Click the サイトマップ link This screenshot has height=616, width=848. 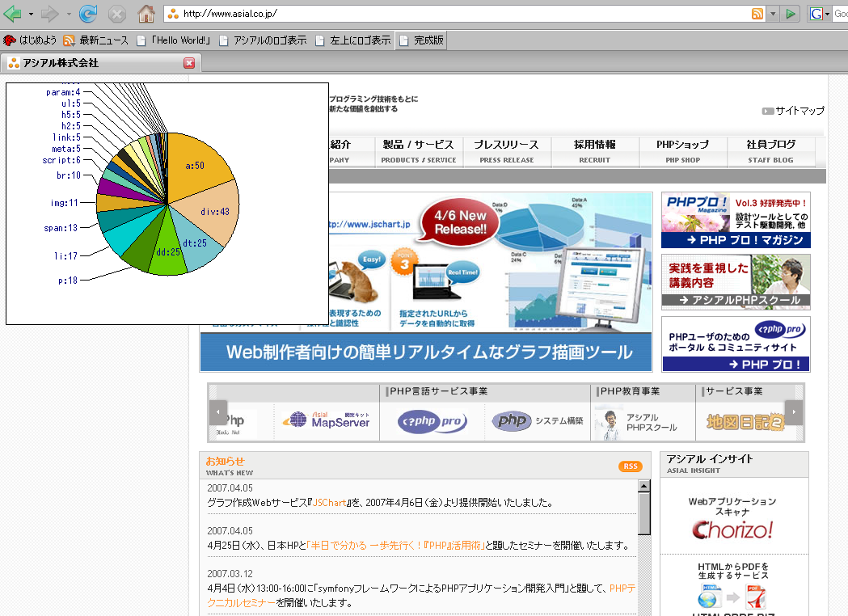pyautogui.click(x=793, y=111)
